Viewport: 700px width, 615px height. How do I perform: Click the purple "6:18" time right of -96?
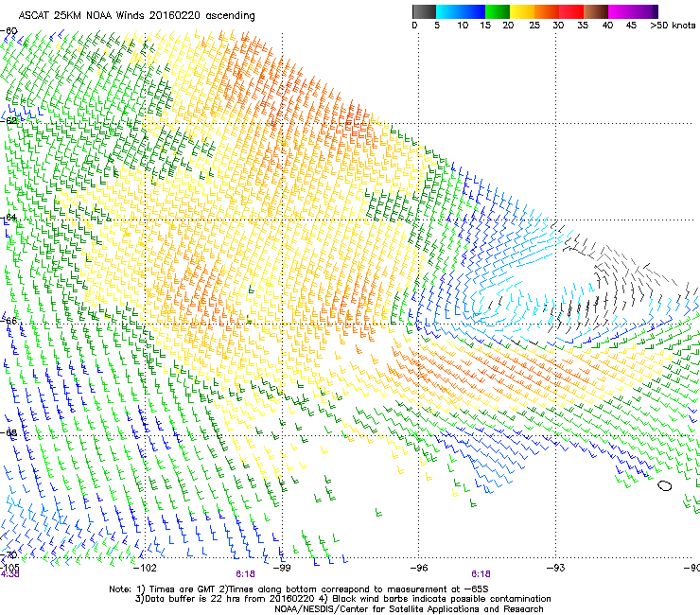click(x=481, y=574)
